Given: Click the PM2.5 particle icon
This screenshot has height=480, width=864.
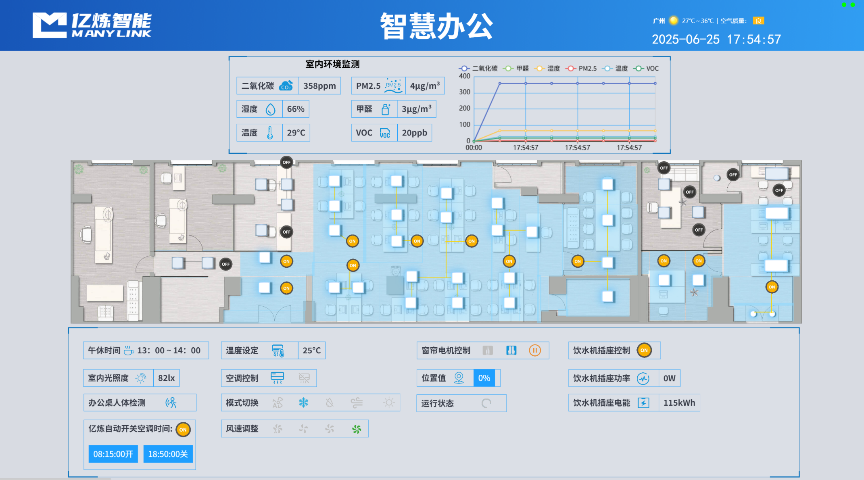Looking at the screenshot, I should tap(393, 85).
